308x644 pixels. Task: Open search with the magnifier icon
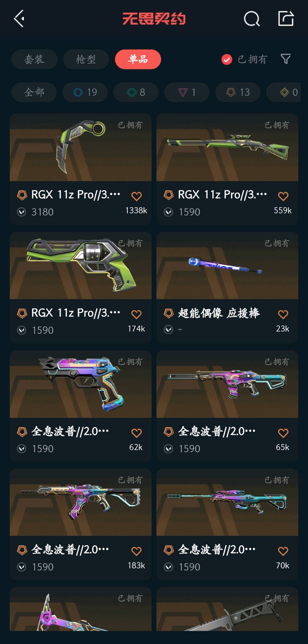tap(252, 19)
